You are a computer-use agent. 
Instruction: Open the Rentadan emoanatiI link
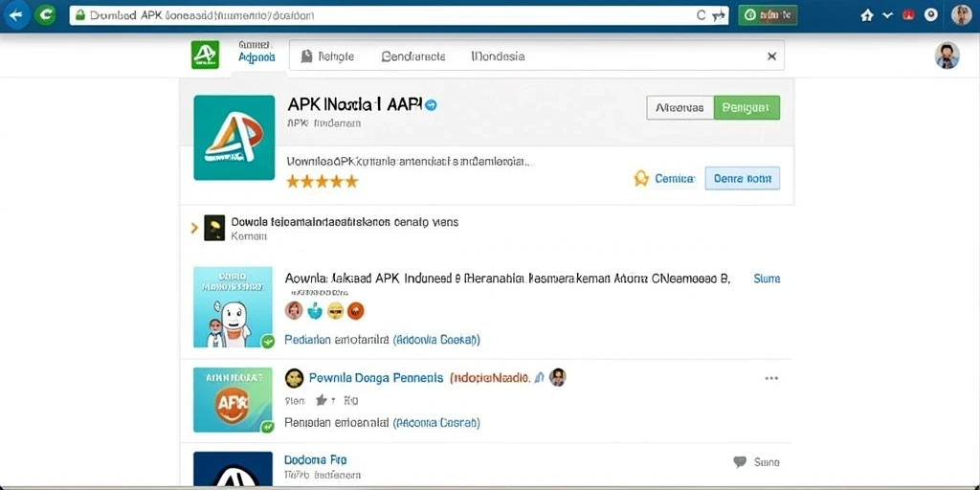[382, 423]
